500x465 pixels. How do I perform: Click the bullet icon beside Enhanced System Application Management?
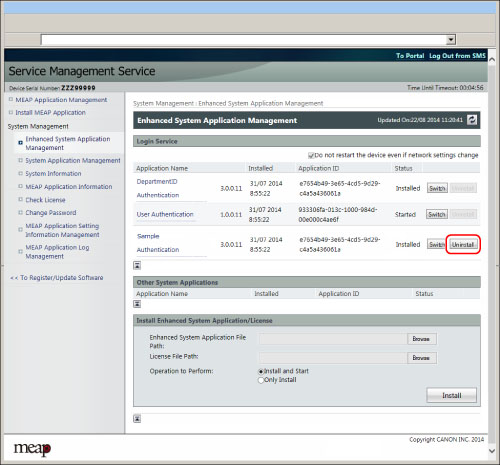[21, 143]
